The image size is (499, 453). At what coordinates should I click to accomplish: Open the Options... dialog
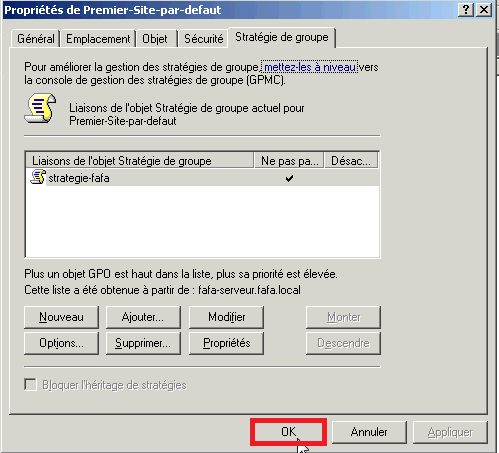point(61,343)
